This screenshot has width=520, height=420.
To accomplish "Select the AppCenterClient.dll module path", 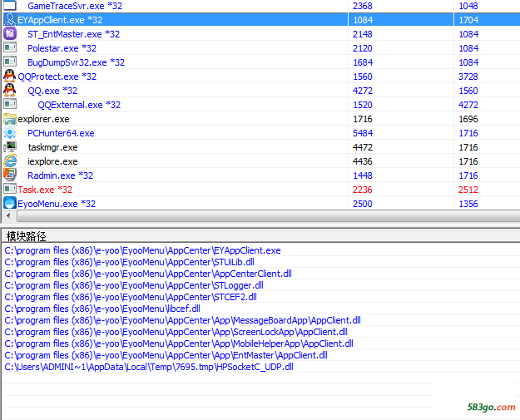I will pyautogui.click(x=148, y=274).
